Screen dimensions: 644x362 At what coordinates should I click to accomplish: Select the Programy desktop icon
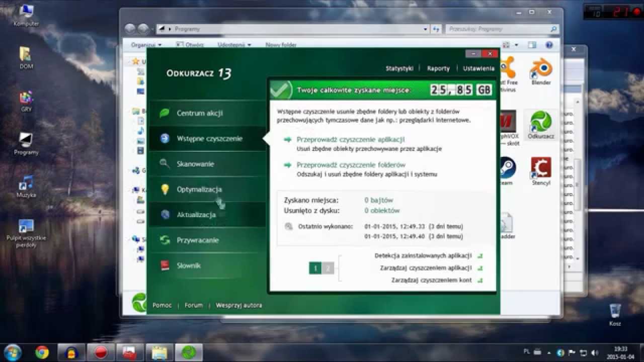(26, 144)
